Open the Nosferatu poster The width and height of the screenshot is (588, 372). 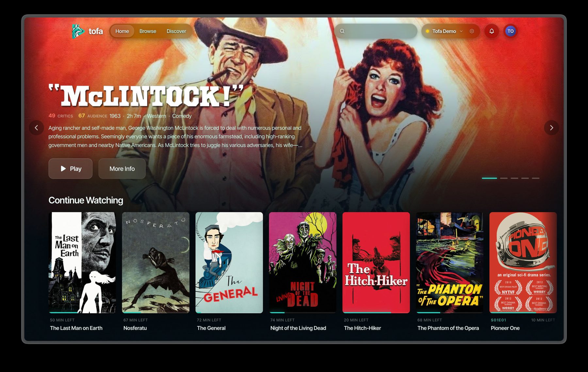[x=156, y=262]
